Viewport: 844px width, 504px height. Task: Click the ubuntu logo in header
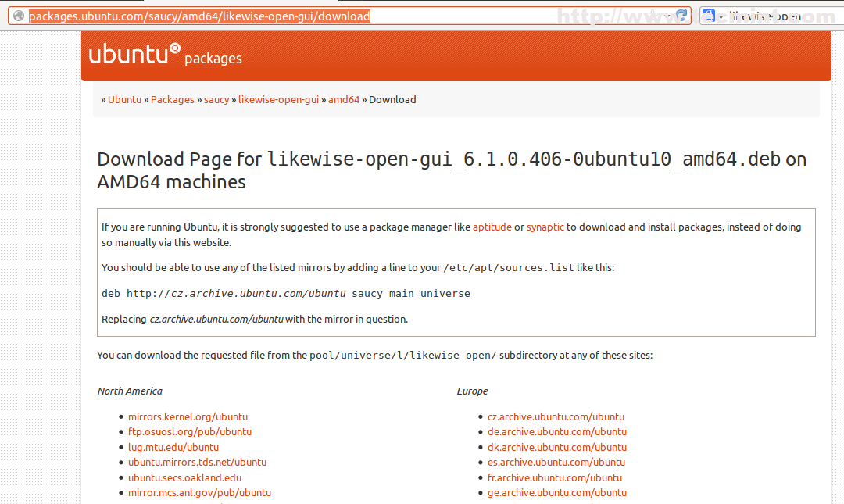(134, 55)
